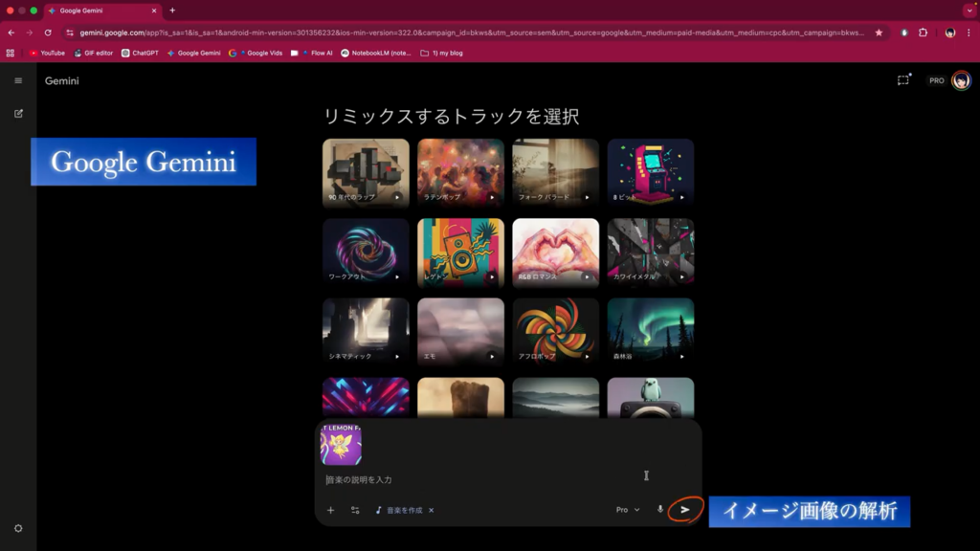
Task: Click the plus icon to add files
Action: 330,511
